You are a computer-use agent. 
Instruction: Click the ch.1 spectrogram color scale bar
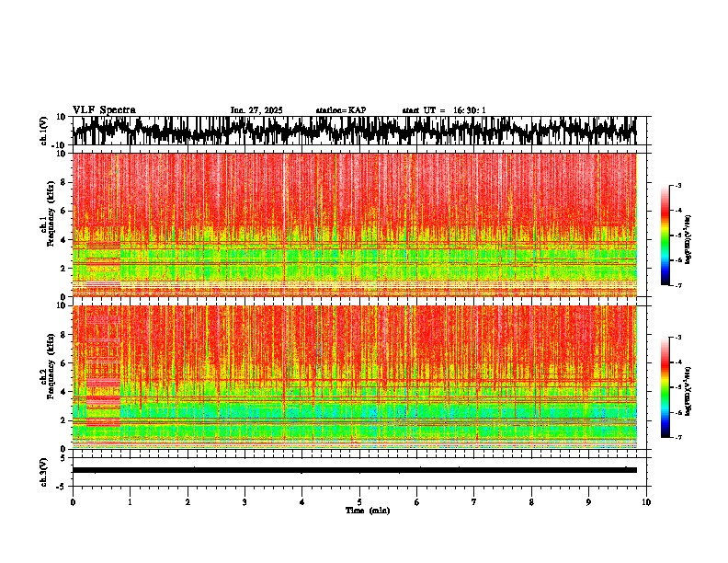click(x=665, y=236)
